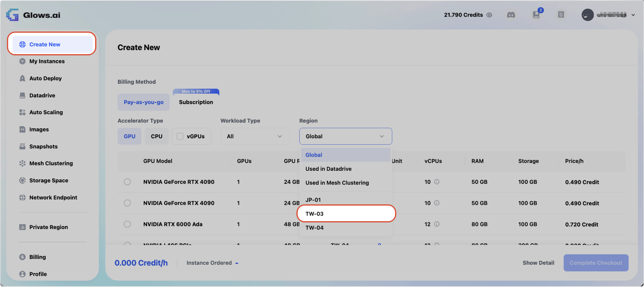The image size is (644, 287).
Task: Click 0.720 Credit price cell
Action: click(x=581, y=224)
